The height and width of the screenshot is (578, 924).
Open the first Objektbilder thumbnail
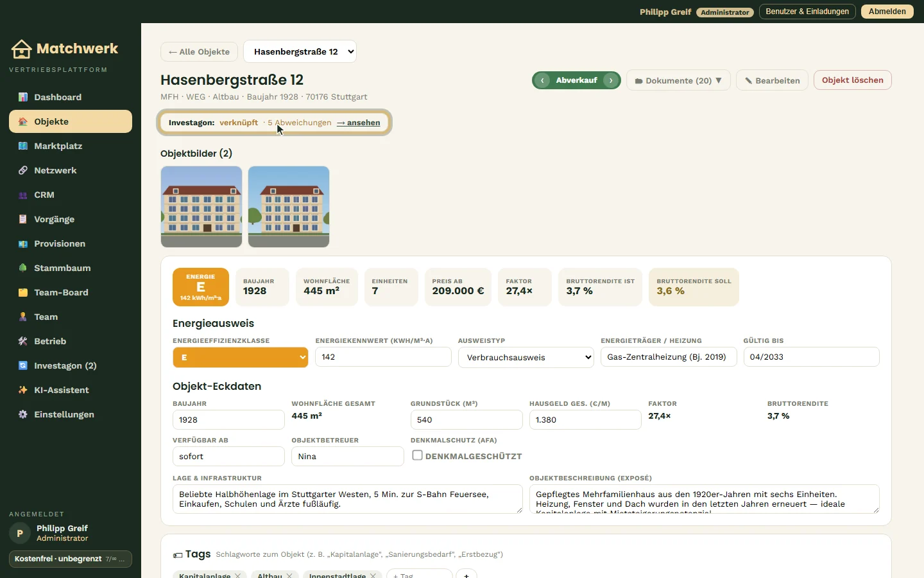pyautogui.click(x=201, y=207)
